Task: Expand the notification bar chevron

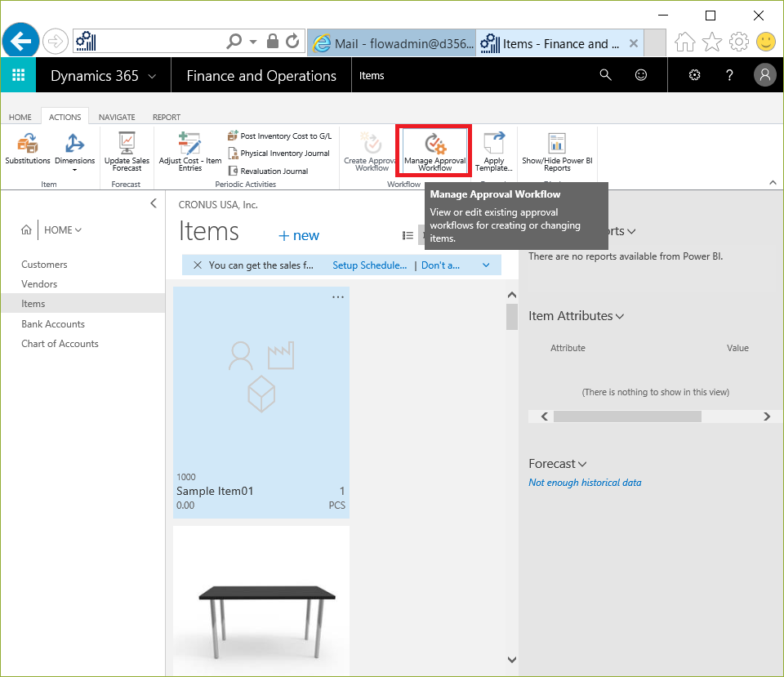Action: pyautogui.click(x=486, y=265)
